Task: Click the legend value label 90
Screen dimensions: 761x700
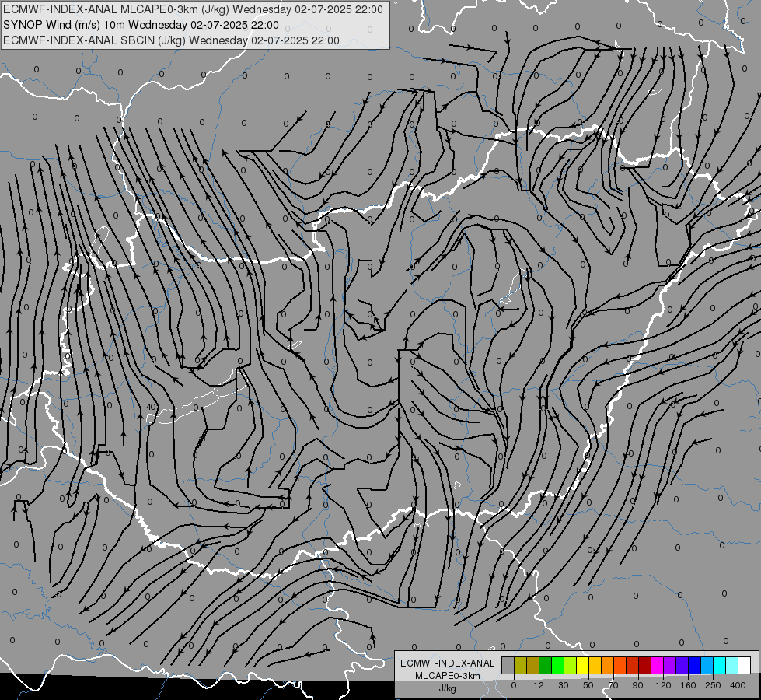Action: click(637, 685)
